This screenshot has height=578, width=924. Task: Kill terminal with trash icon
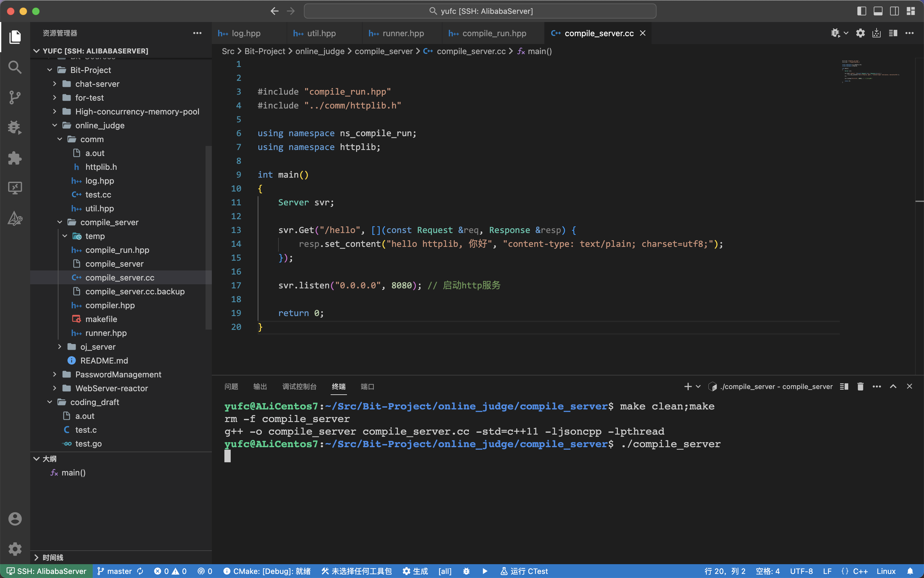tap(860, 386)
